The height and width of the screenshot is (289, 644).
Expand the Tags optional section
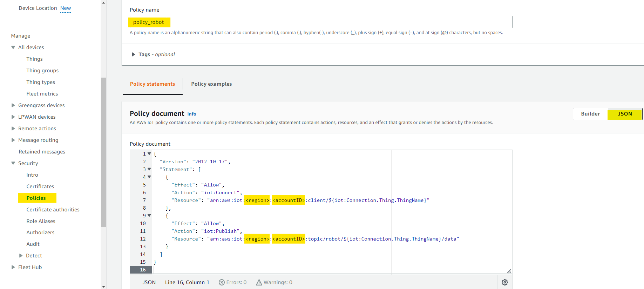coord(133,54)
